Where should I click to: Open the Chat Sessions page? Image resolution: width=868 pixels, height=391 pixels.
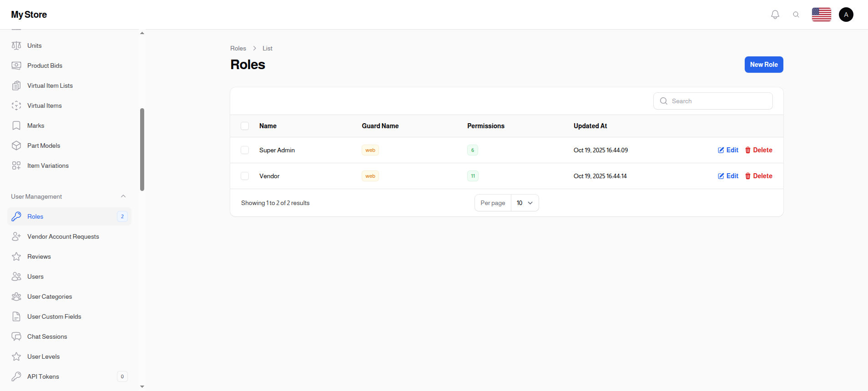(x=69, y=336)
